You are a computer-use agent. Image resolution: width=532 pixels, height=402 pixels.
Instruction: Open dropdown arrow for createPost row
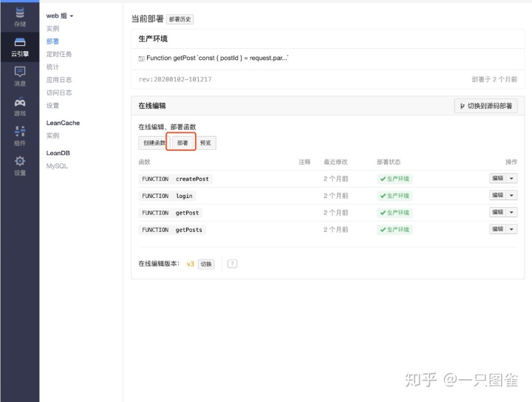tap(511, 178)
